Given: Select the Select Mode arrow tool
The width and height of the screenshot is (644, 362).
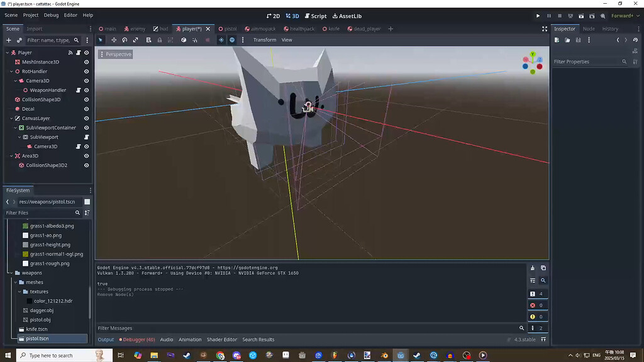Looking at the screenshot, I should pos(101,40).
